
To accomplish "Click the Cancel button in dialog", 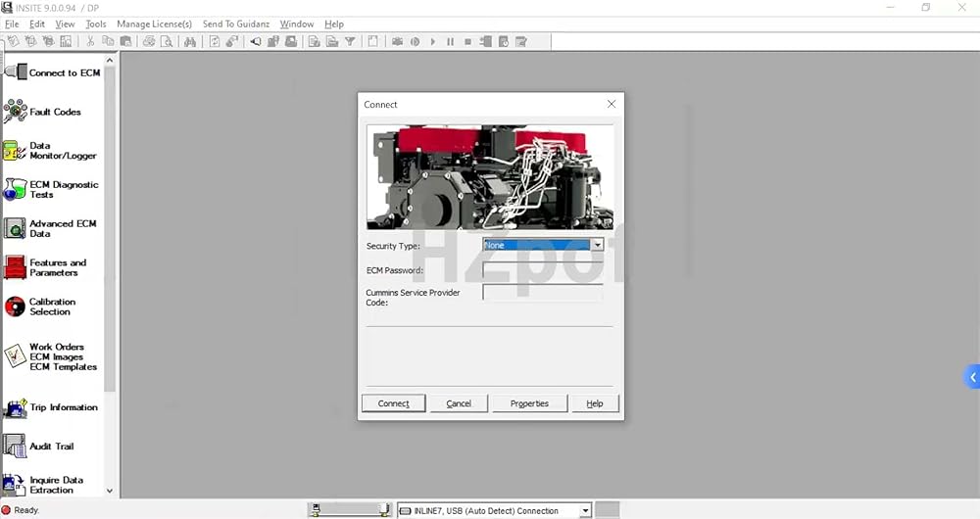I will (459, 403).
